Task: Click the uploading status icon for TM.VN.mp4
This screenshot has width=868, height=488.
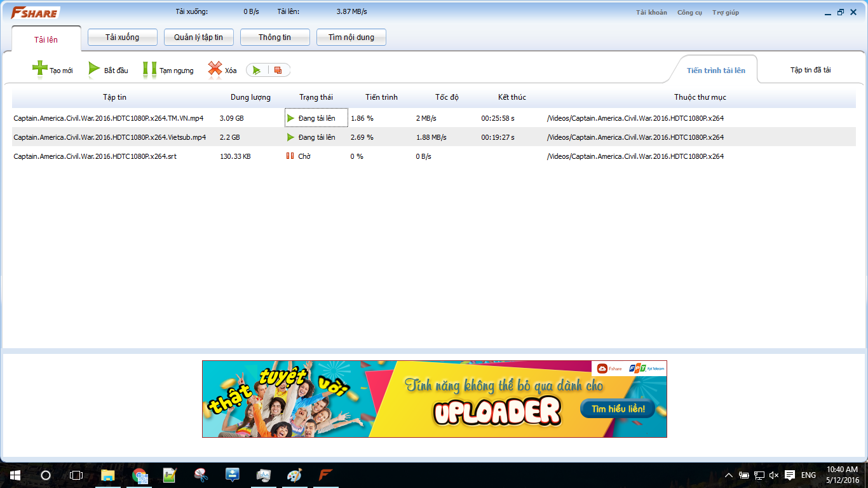Action: coord(290,118)
